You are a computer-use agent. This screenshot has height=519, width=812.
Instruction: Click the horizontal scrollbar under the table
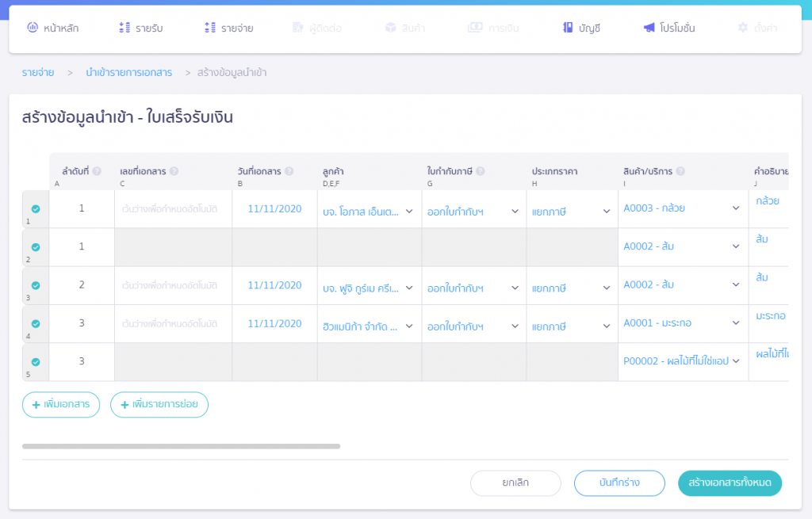[181, 446]
